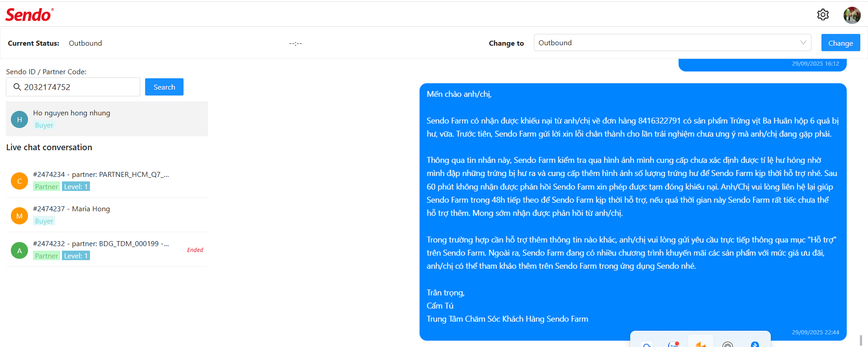This screenshot has width=868, height=347.
Task: Click the orange C avatar of chat #2474234
Action: [x=19, y=181]
